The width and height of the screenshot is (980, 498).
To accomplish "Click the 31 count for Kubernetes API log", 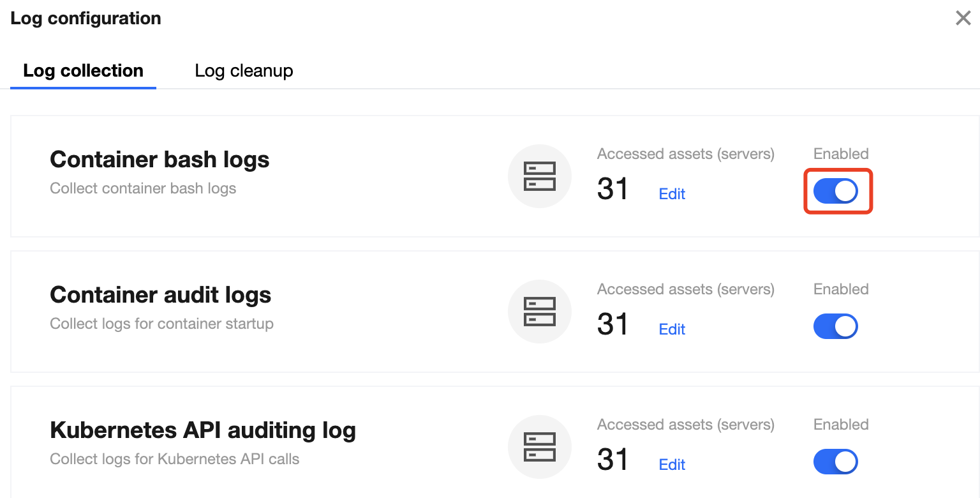I will coord(612,460).
